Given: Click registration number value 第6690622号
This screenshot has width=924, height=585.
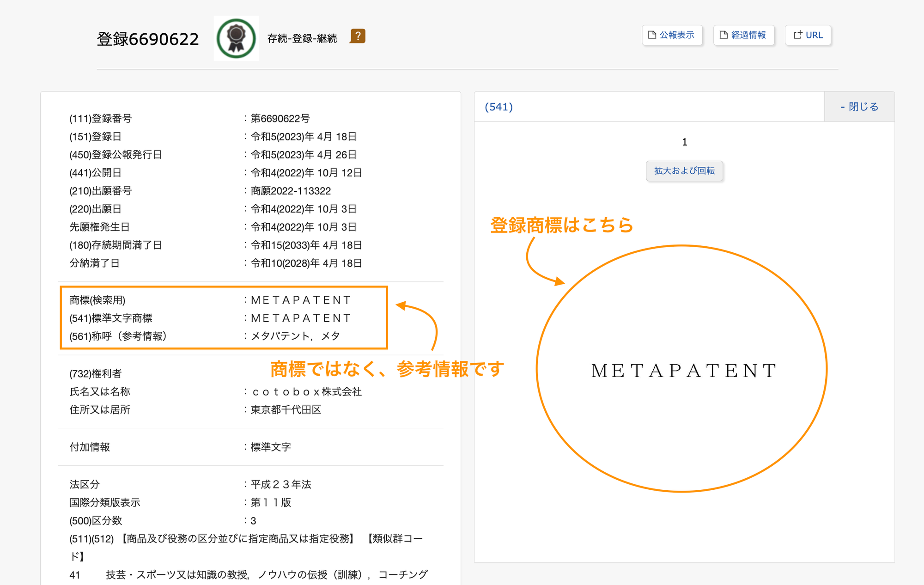Looking at the screenshot, I should point(280,119).
